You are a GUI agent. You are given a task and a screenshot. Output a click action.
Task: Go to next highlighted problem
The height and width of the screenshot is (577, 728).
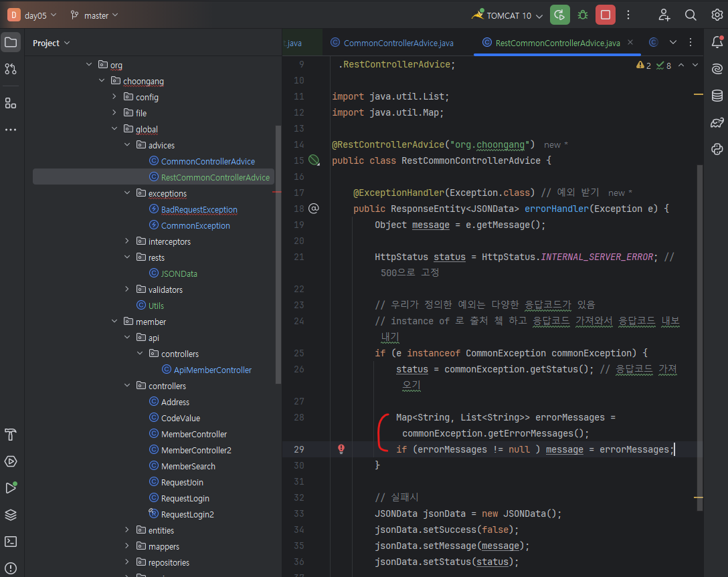695,66
